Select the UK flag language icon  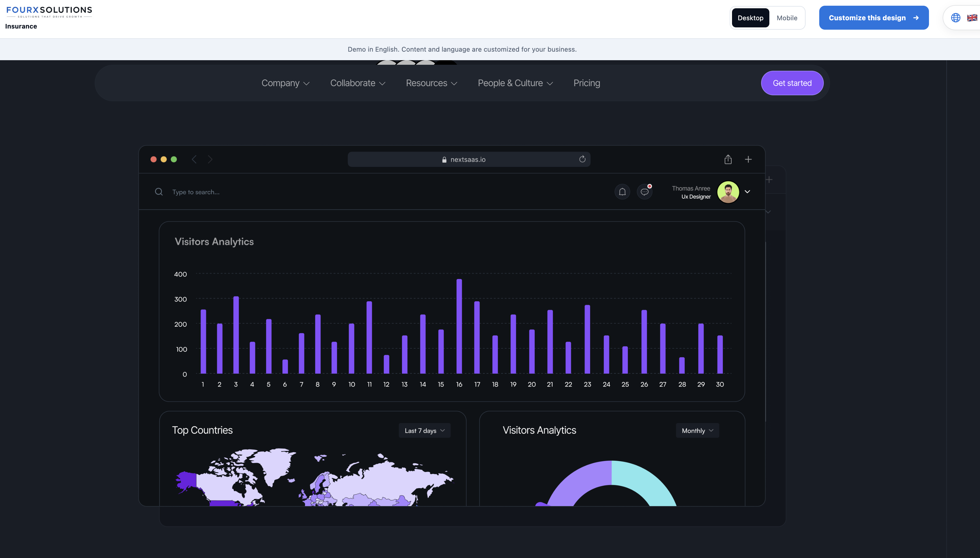click(972, 18)
